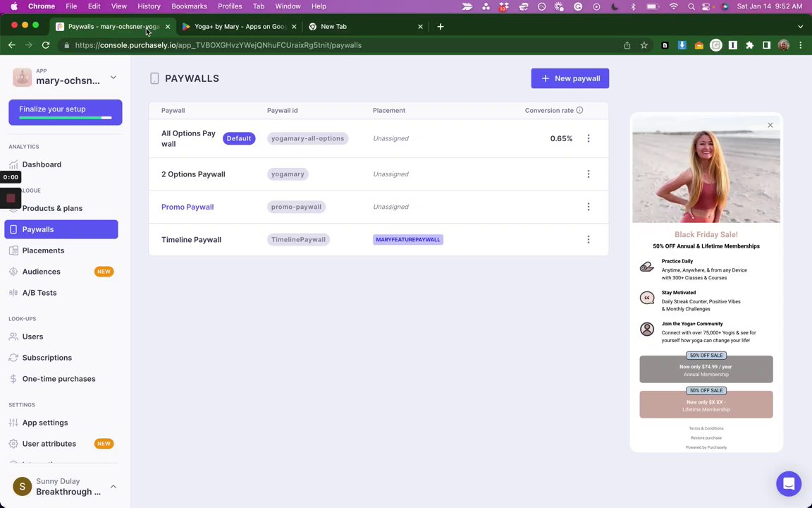Open the Profiles menu
This screenshot has height=508, width=812.
(229, 6)
